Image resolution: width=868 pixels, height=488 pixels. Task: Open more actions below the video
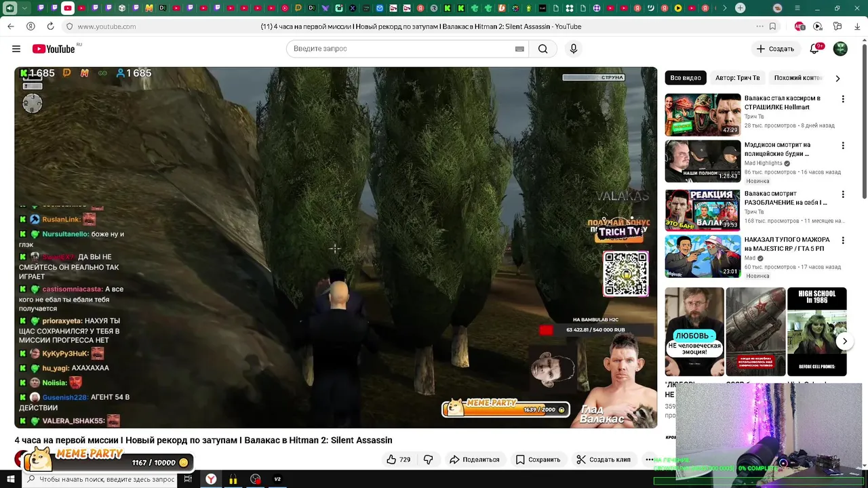point(649,460)
